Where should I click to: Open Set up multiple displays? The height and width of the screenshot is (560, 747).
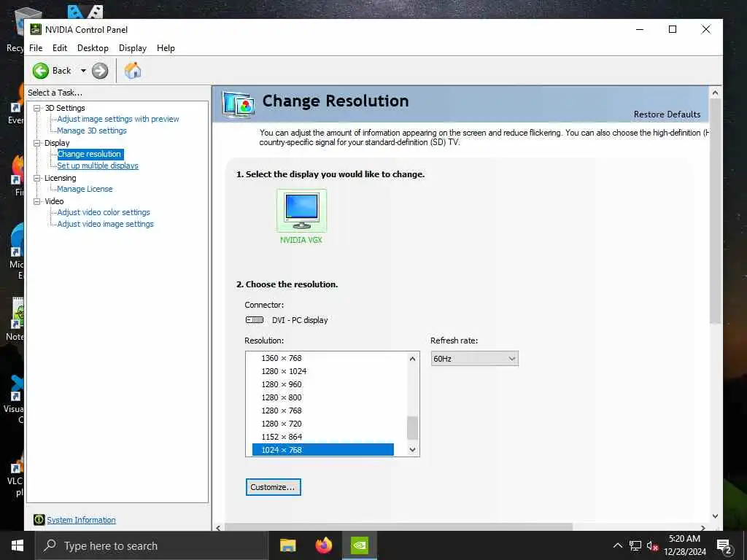click(x=98, y=166)
